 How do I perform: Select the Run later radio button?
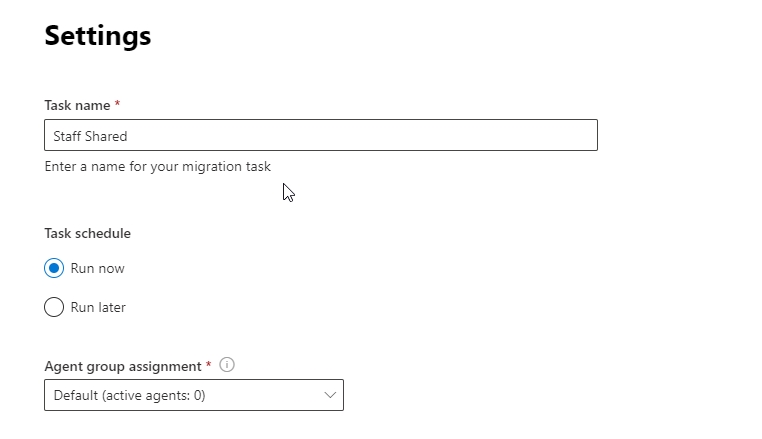tap(54, 307)
